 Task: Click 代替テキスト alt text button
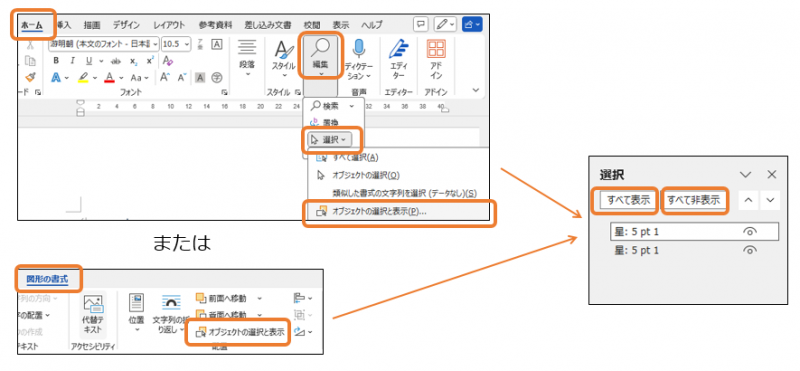tap(93, 314)
